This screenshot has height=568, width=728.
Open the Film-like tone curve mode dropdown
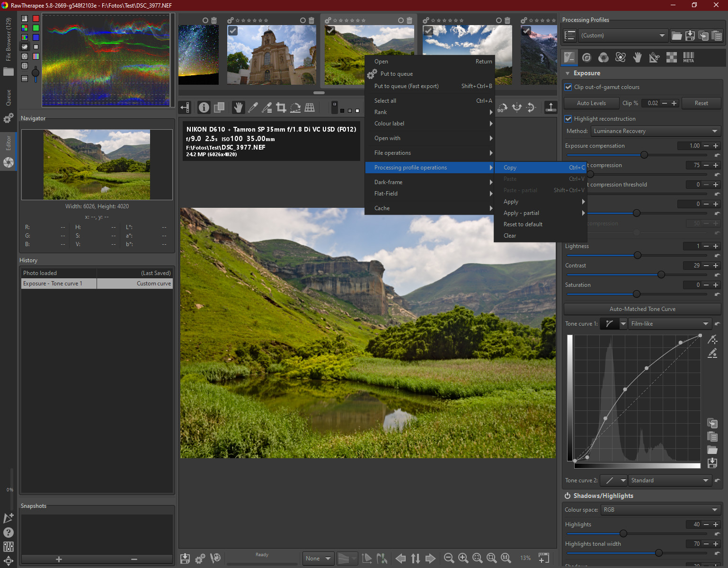pos(669,324)
